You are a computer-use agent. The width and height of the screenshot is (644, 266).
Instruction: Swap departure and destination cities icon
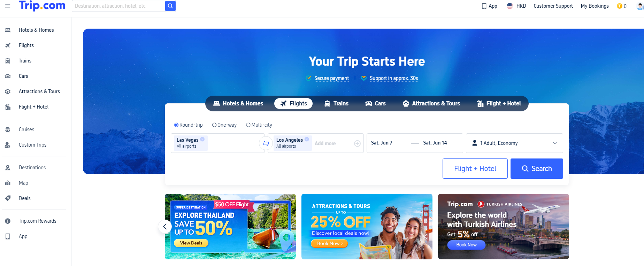coord(266,143)
